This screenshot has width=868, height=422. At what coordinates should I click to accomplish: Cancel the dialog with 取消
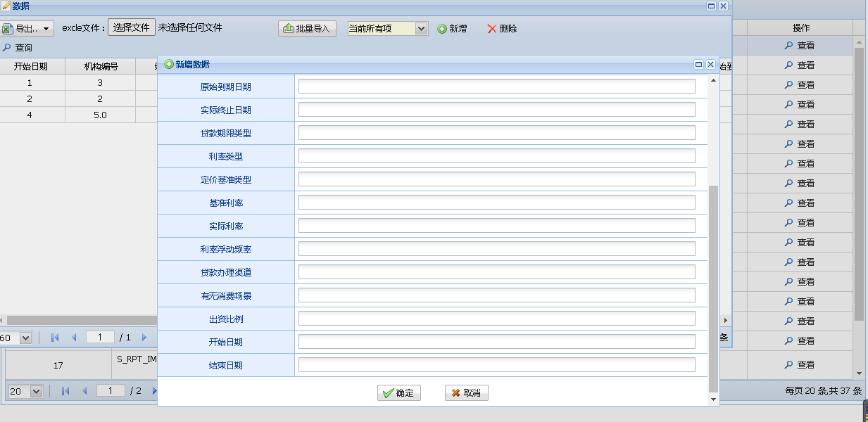tap(466, 393)
